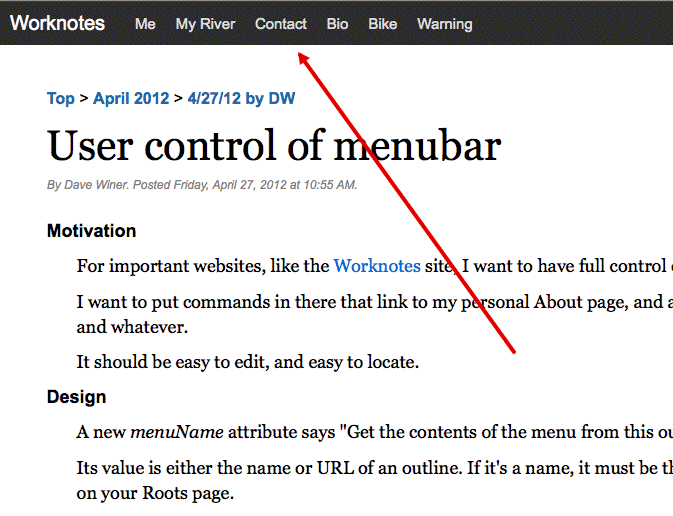
Task: Select the Bike menu item
Action: (x=382, y=24)
